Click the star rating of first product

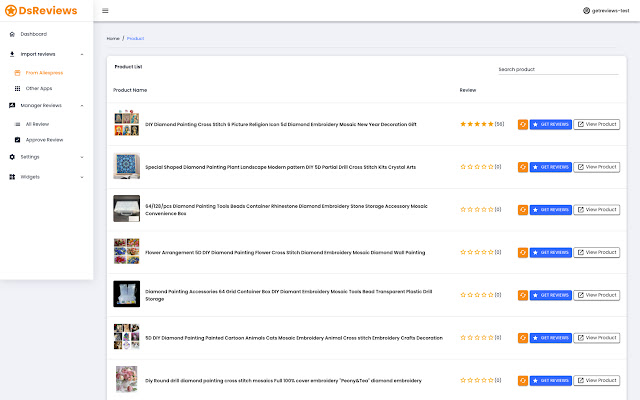pos(476,124)
